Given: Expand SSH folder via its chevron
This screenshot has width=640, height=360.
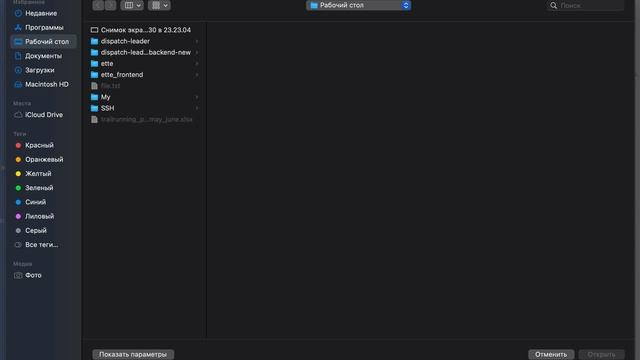Looking at the screenshot, I should pyautogui.click(x=197, y=108).
